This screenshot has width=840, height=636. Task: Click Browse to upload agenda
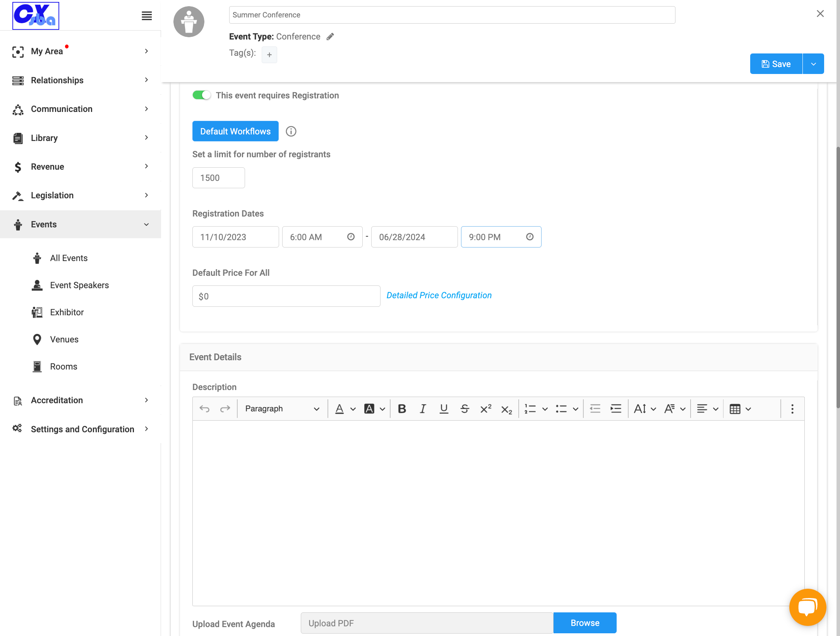pyautogui.click(x=585, y=623)
